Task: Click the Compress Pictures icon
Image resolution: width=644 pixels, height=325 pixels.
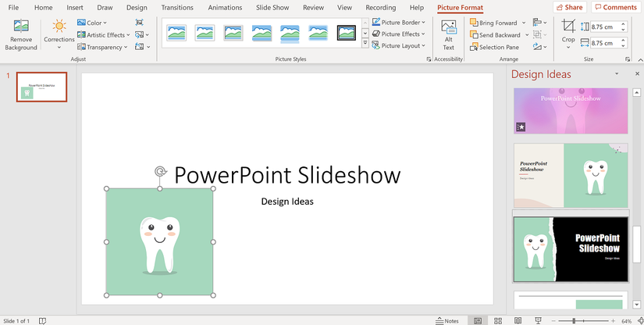Action: click(x=140, y=23)
